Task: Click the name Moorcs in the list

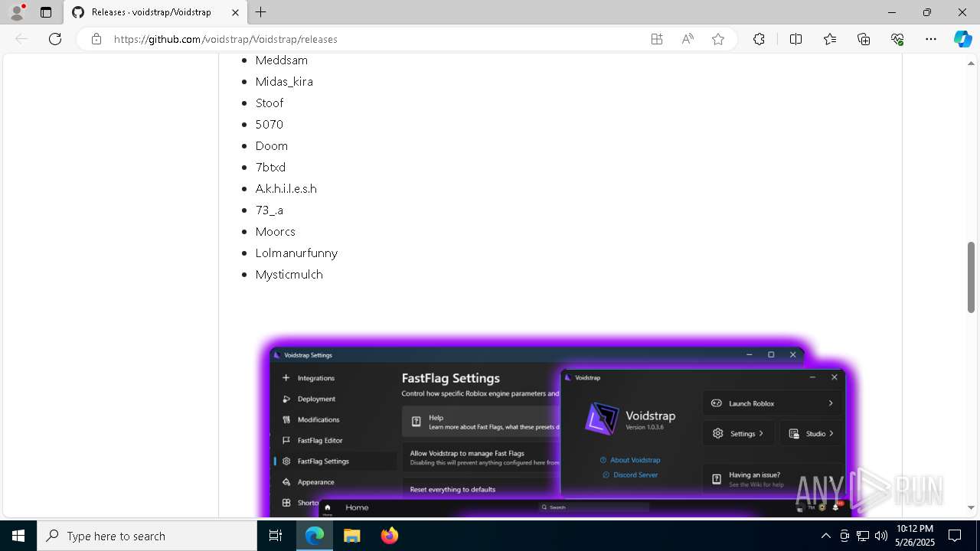Action: 276,231
